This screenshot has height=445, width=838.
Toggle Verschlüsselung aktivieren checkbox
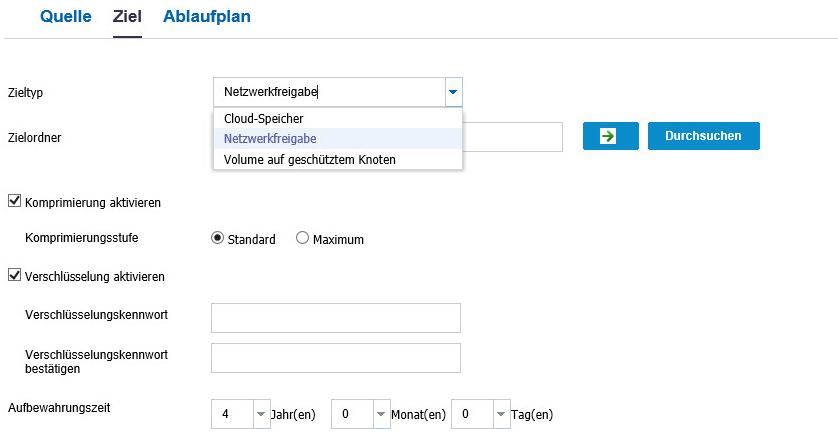pyautogui.click(x=14, y=275)
